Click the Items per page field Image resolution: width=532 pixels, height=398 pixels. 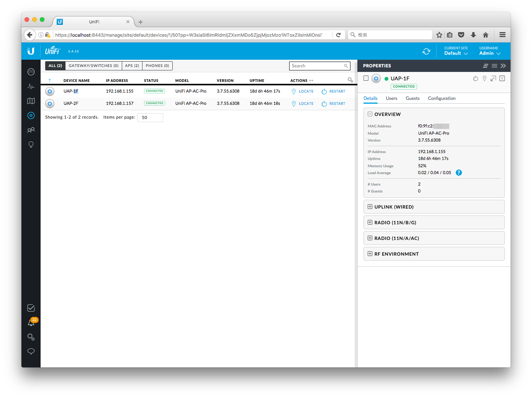[x=150, y=117]
